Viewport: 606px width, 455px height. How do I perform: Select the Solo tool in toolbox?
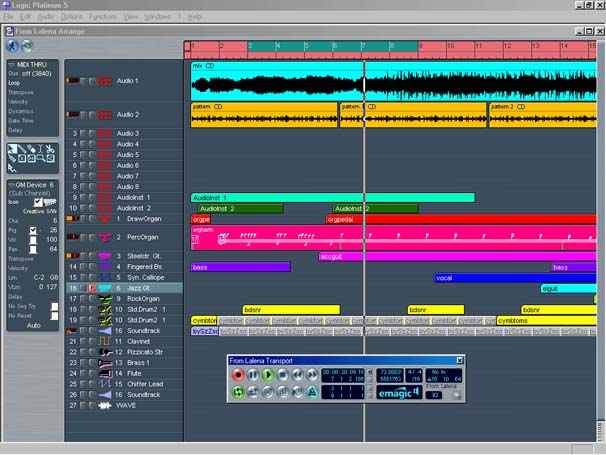coord(22,158)
